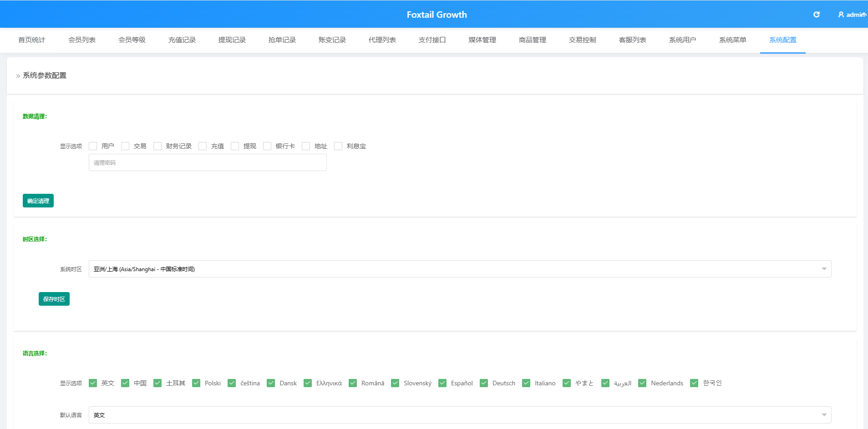The height and width of the screenshot is (429, 868).
Task: Toggle the Română language checkbox
Action: coord(353,383)
